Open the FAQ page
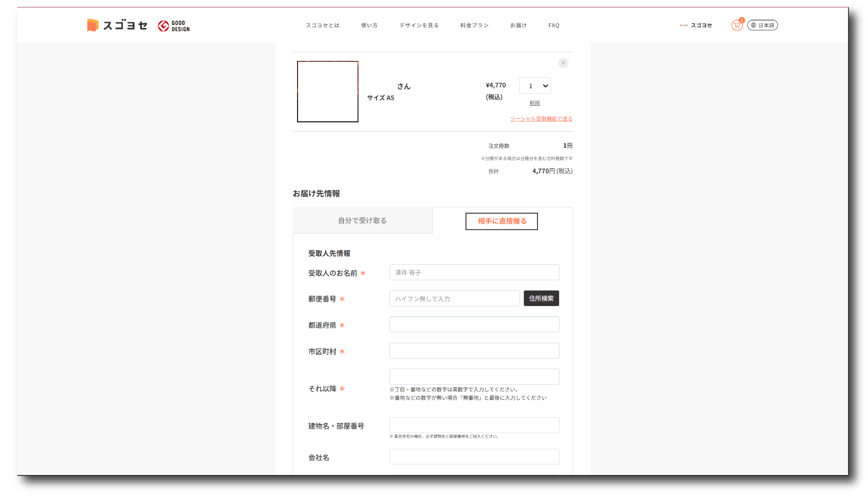868x495 pixels. tap(554, 26)
